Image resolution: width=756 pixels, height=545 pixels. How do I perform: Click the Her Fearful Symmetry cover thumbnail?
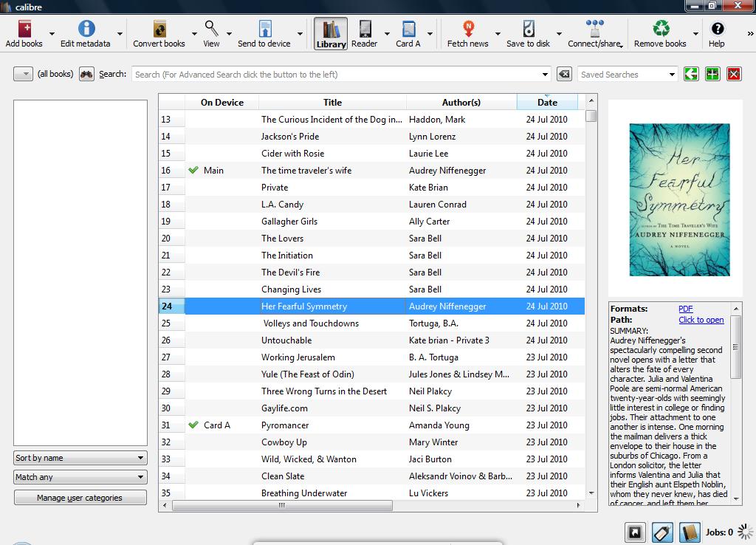click(679, 199)
